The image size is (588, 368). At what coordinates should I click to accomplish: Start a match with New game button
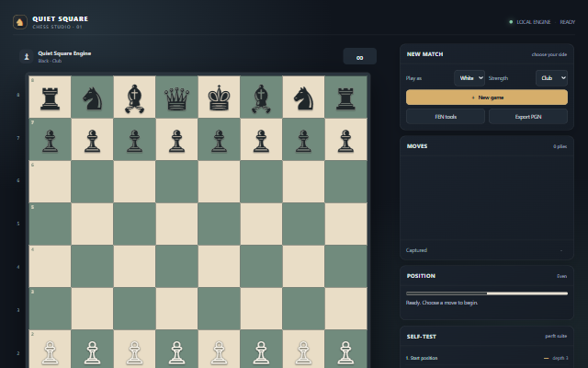point(487,98)
